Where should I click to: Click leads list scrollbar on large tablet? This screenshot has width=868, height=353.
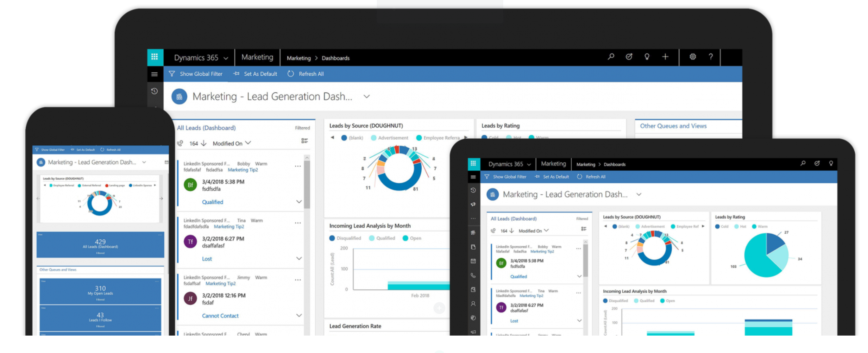pos(307,185)
